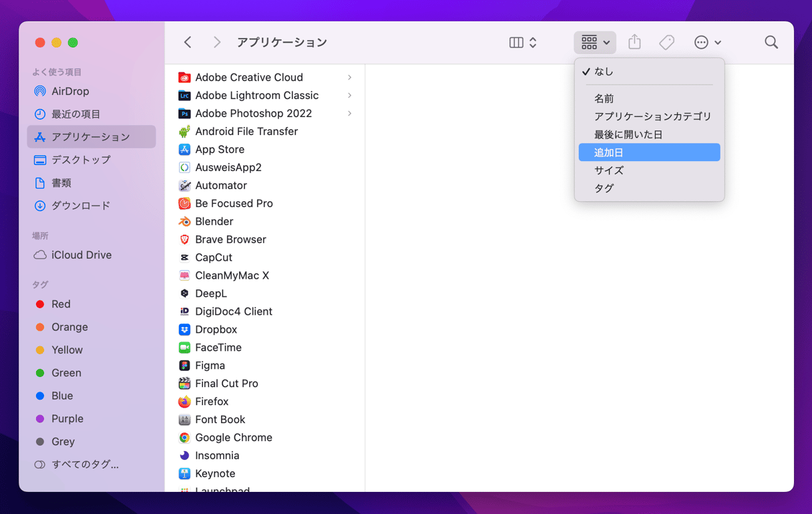
Task: Select the Keynote icon
Action: pyautogui.click(x=184, y=474)
